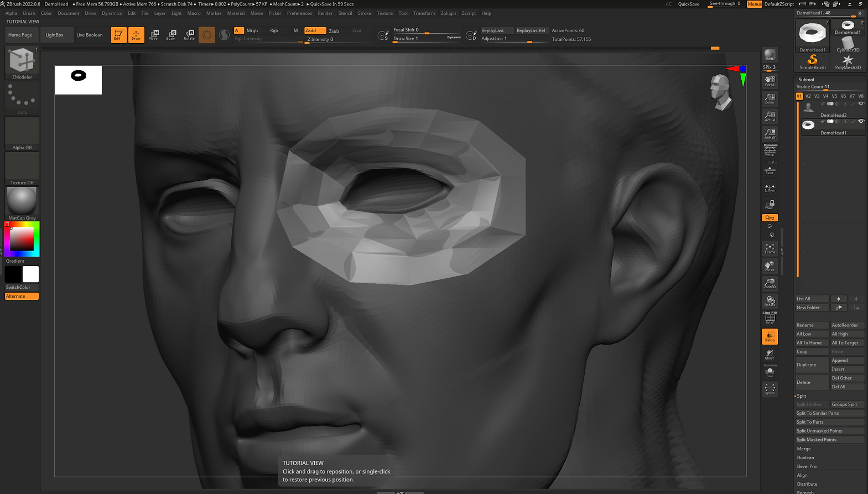The width and height of the screenshot is (868, 494).
Task: Toggle the Floor grid
Action: click(x=770, y=170)
